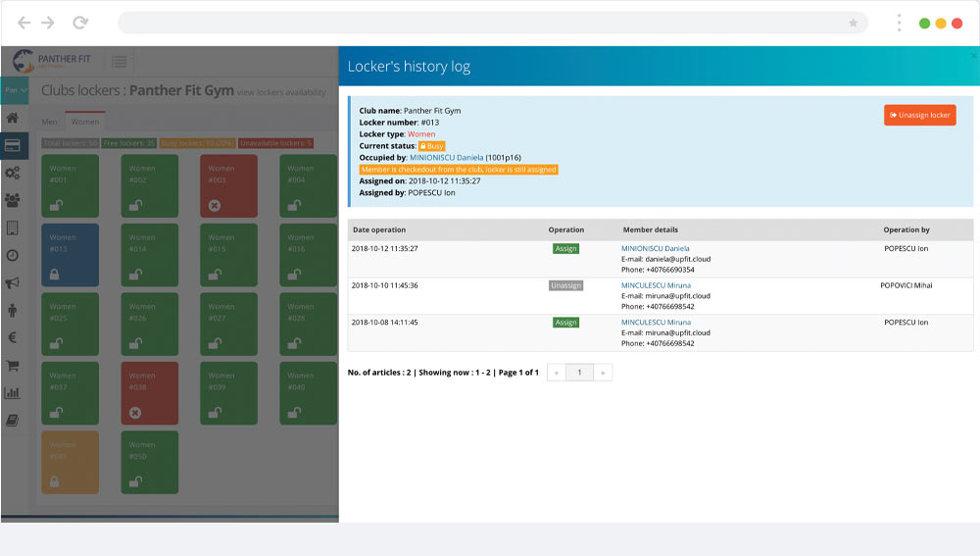Go forward with the browser forward arrow
Image resolution: width=980 pixels, height=556 pixels.
(x=48, y=24)
